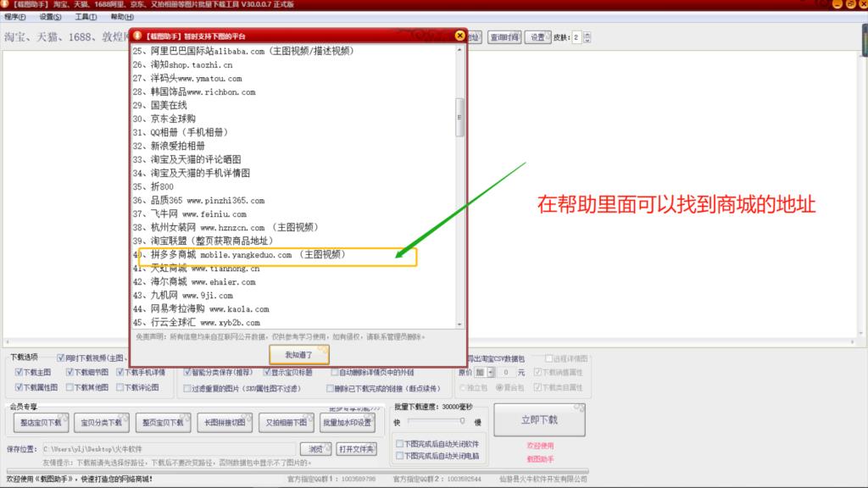Image resolution: width=868 pixels, height=488 pixels.
Task: Click the 又拍相册下图 button
Action: click(286, 423)
